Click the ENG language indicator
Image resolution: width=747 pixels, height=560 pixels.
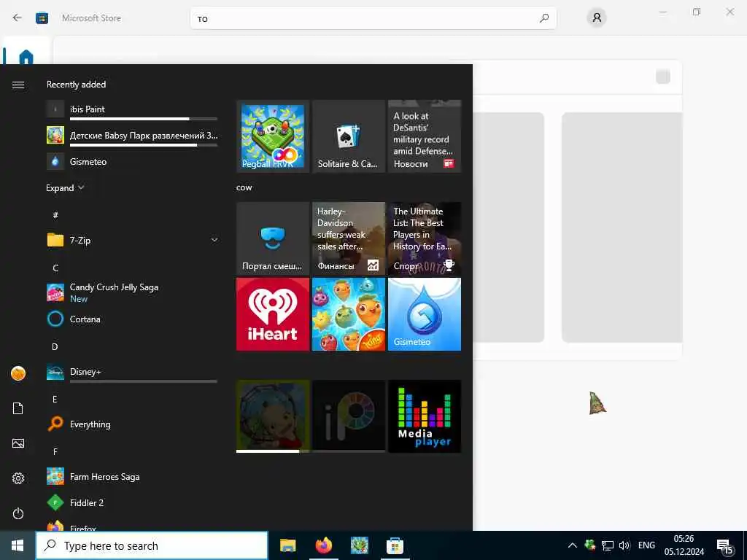click(x=646, y=545)
